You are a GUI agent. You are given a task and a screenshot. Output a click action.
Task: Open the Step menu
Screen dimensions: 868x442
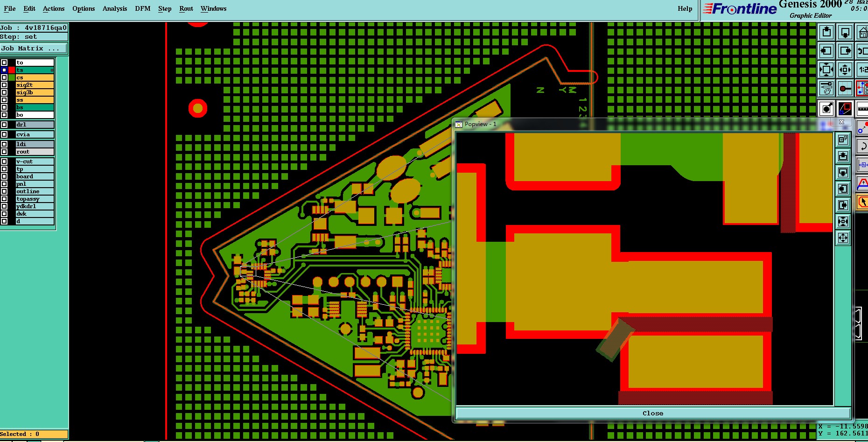[x=165, y=8]
